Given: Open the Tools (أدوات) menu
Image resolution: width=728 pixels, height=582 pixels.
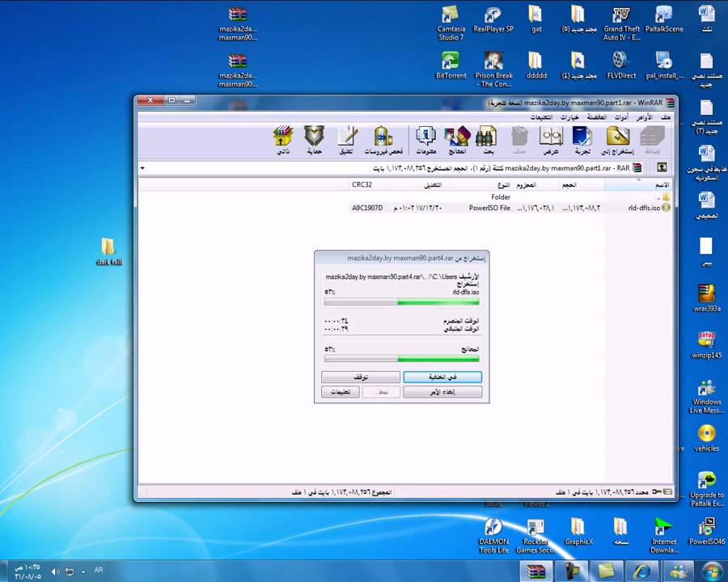Looking at the screenshot, I should click(x=621, y=117).
